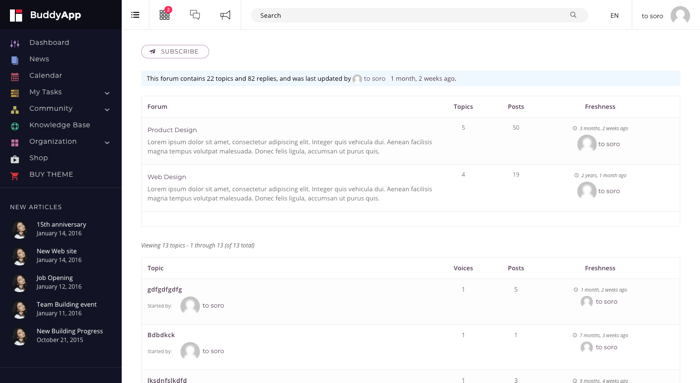The height and width of the screenshot is (383, 700).
Task: Click the New Web site article thumbnail
Action: pos(20,256)
